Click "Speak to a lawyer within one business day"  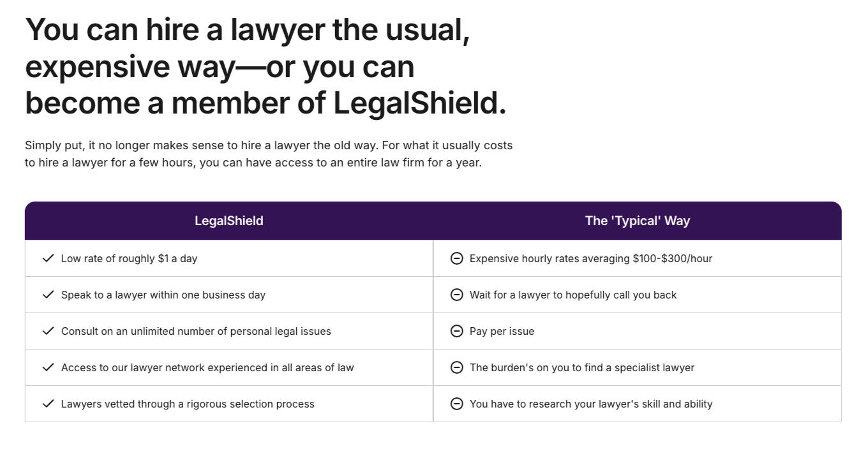[163, 295]
